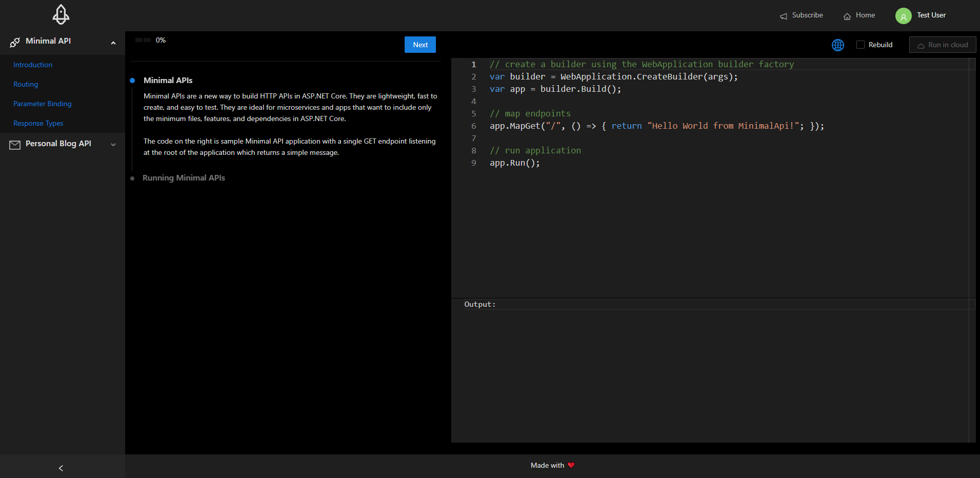Click the Next button
The image size is (980, 478).
click(421, 45)
